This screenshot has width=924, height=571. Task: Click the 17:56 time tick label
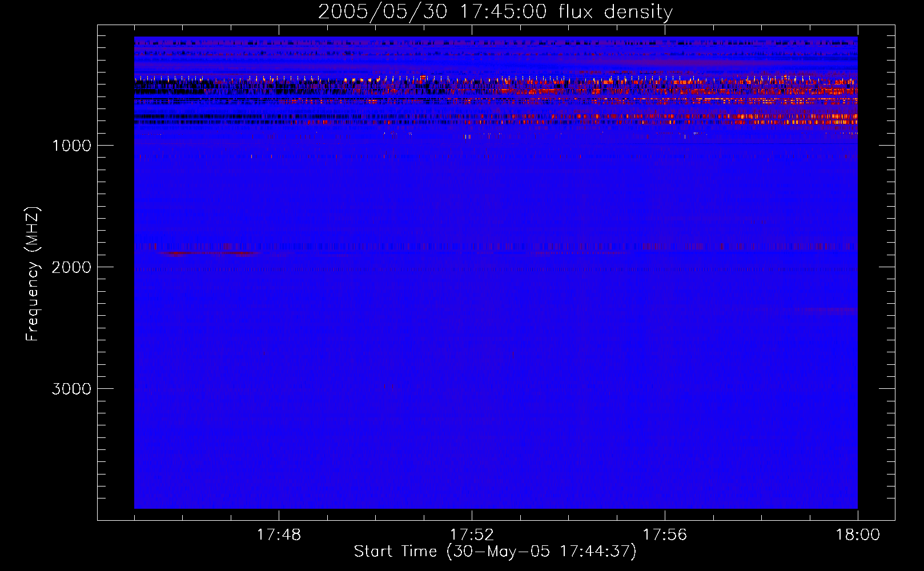(665, 535)
